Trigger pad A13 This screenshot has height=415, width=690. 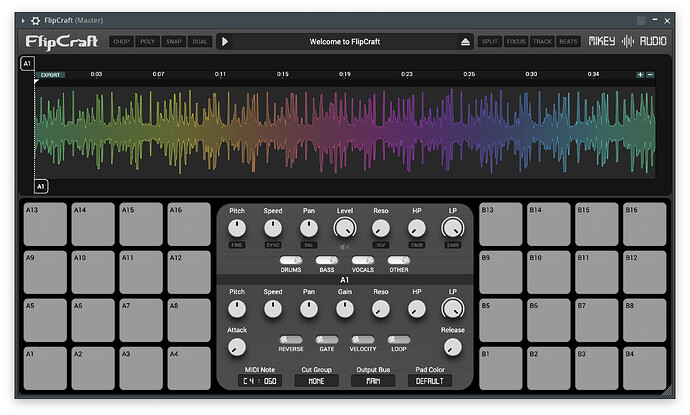[45, 224]
